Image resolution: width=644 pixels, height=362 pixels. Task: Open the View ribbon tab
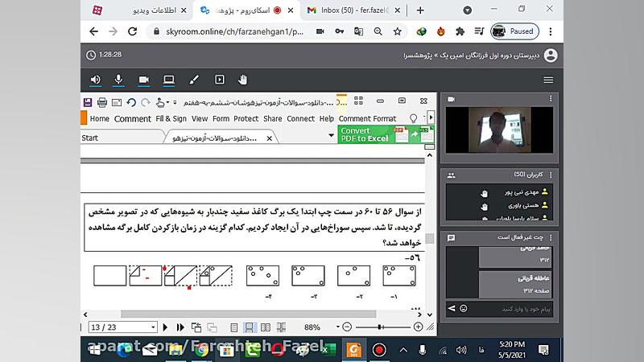pos(200,118)
